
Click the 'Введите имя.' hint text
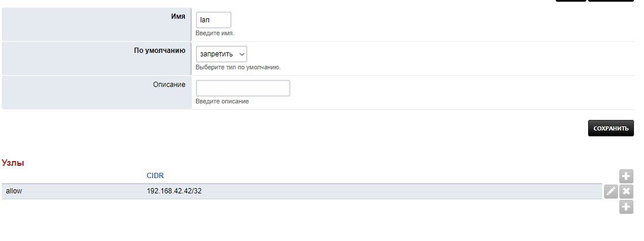click(215, 33)
